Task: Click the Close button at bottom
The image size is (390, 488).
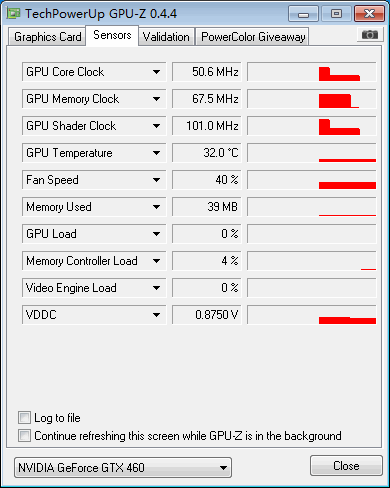Action: [x=346, y=466]
